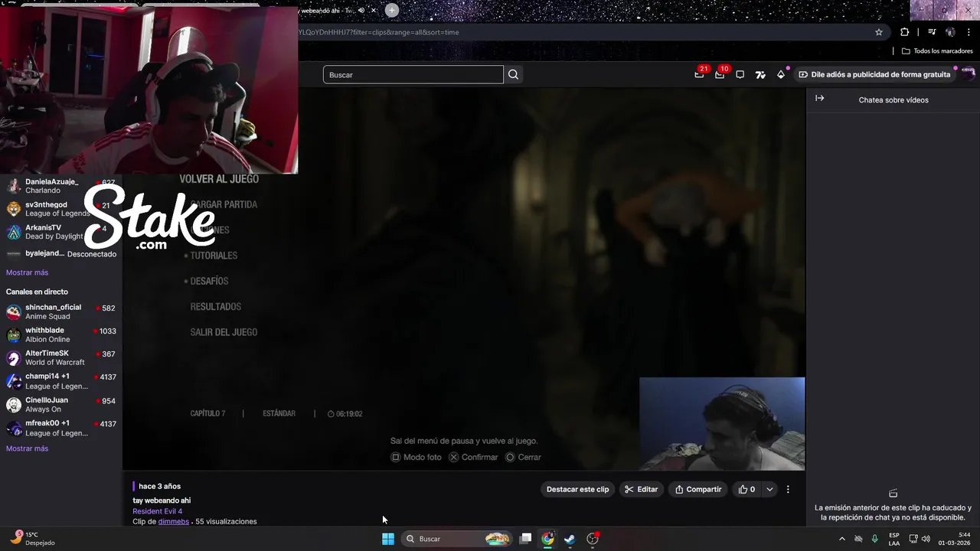This screenshot has width=980, height=551.
Task: Focus the Twitch Buscar search field
Action: (413, 74)
